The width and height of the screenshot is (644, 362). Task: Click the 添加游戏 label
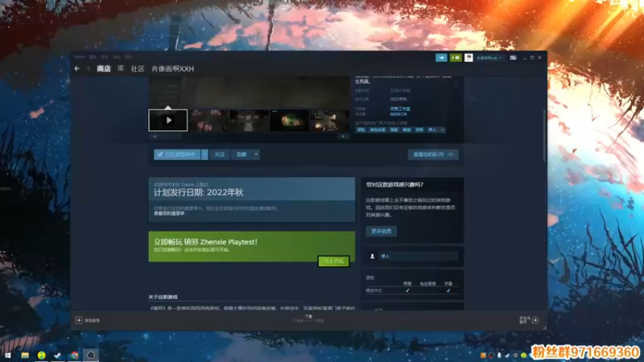[92, 320]
